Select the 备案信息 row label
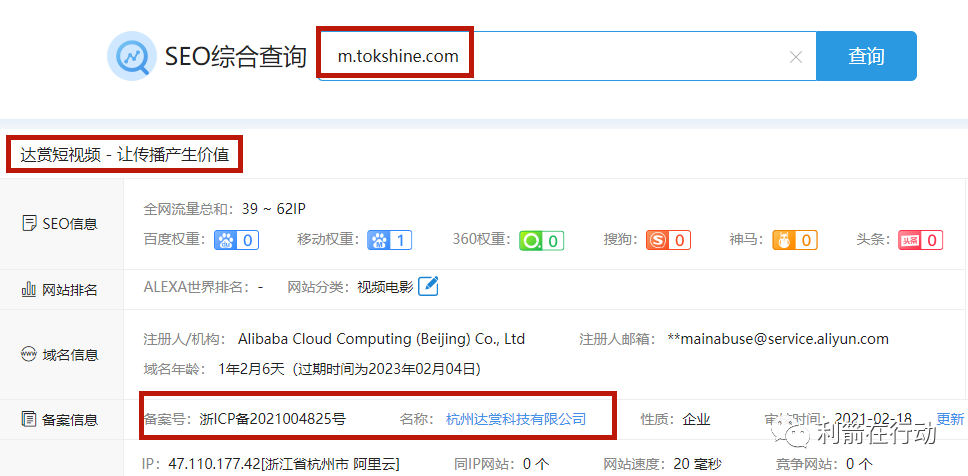Image resolution: width=968 pixels, height=476 pixels. click(60, 420)
